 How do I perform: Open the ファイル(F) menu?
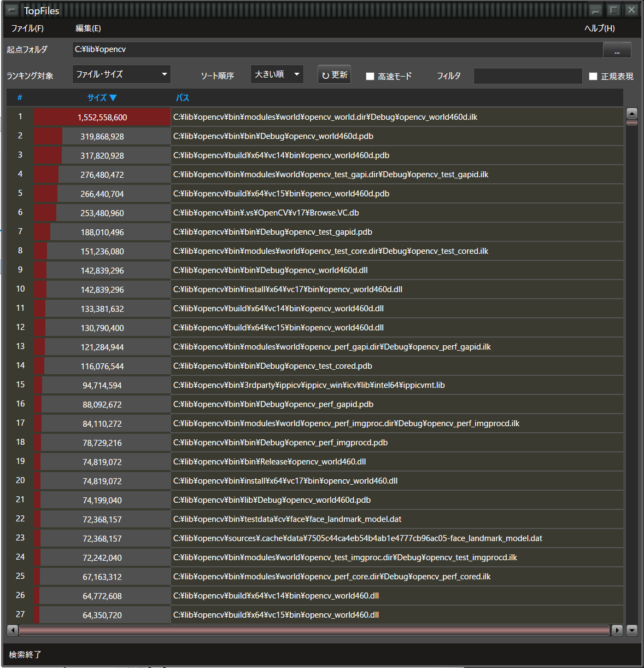pos(28,28)
